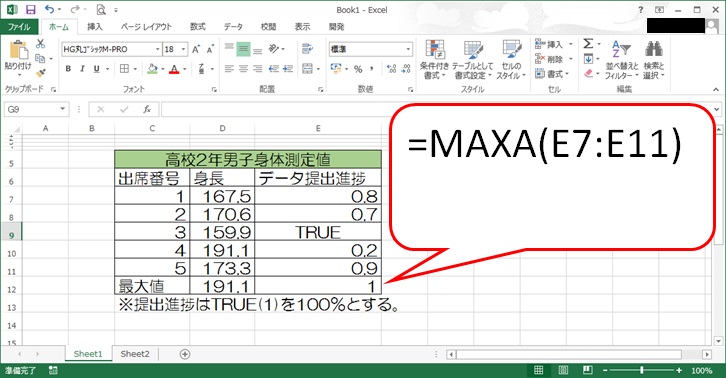Open Find & Select (検索と選択) binoculars
Viewport: 726px width, 378px height.
pos(653,59)
